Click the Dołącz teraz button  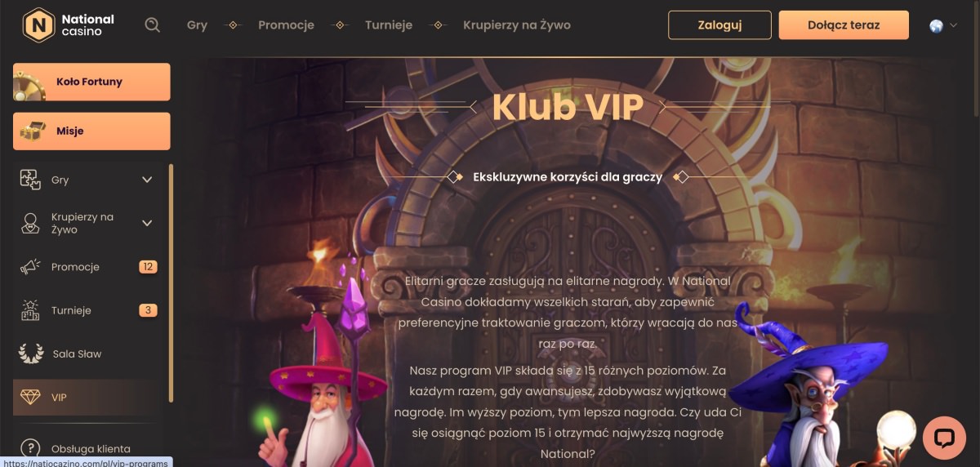(844, 24)
